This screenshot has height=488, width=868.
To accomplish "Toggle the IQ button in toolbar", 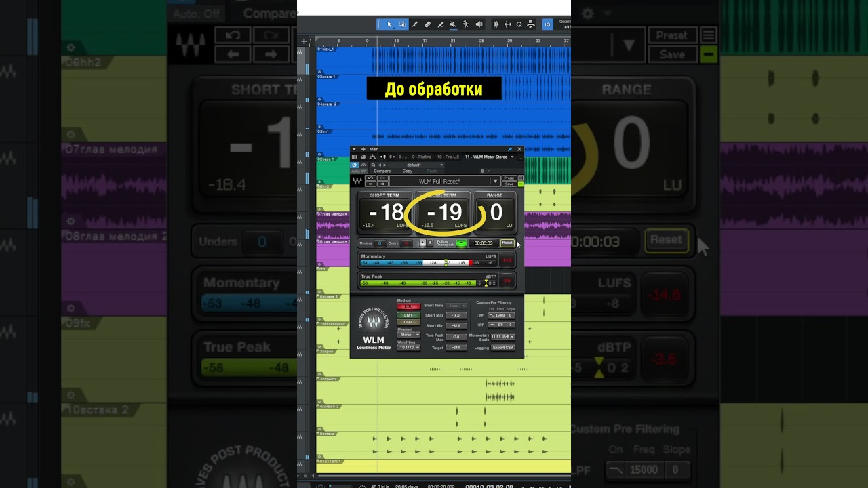I will tap(547, 24).
